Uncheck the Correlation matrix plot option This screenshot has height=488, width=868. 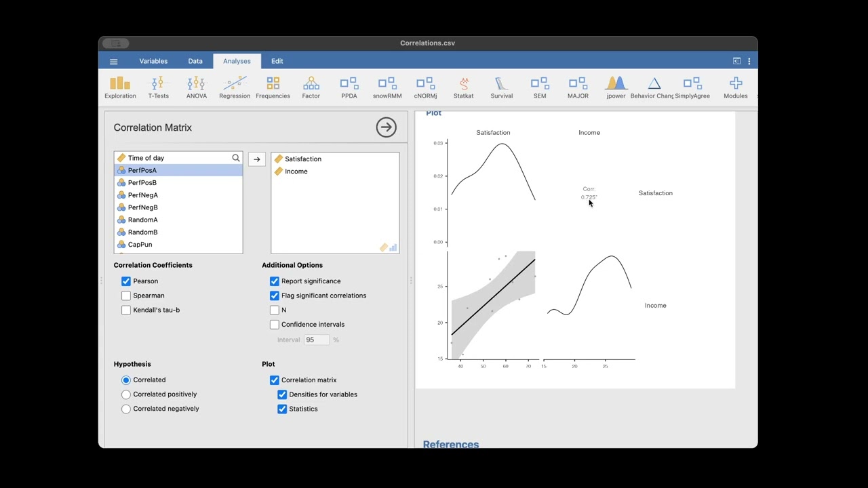point(275,380)
